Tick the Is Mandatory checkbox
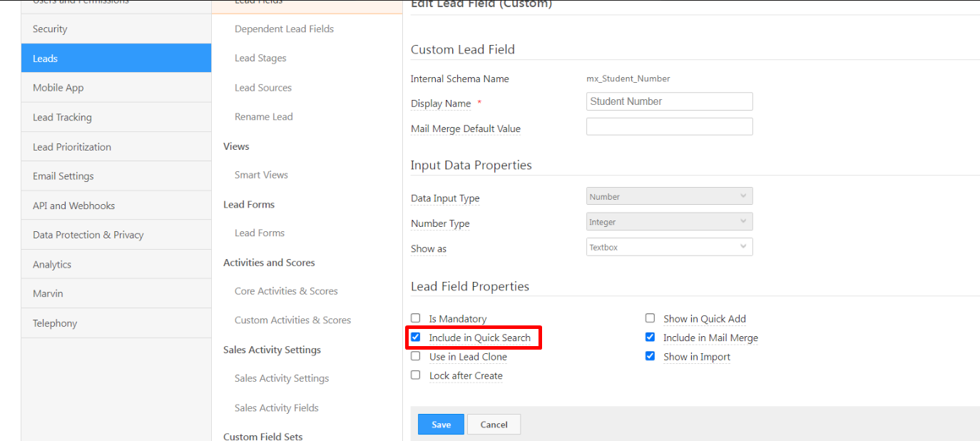Screen dimensions: 980x441 416,318
